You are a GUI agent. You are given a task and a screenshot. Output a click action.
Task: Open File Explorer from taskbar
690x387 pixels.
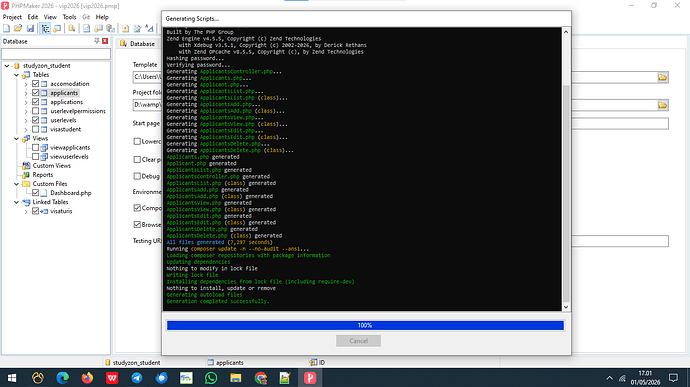pos(235,378)
